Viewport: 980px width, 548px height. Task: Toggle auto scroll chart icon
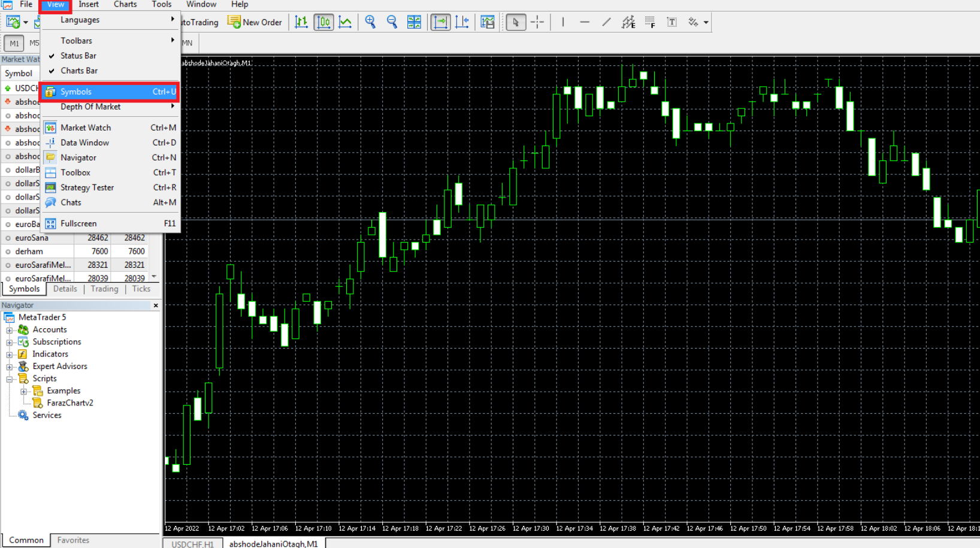[440, 22]
